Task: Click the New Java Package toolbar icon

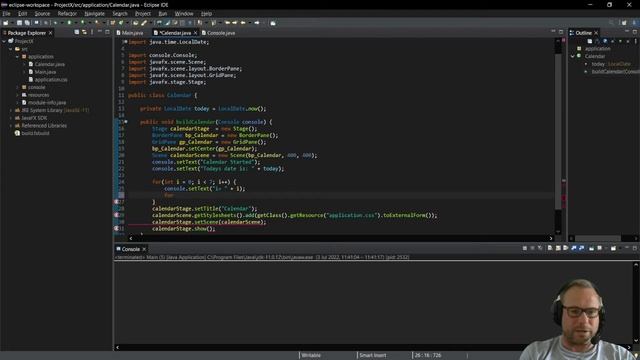Action: click(113, 23)
